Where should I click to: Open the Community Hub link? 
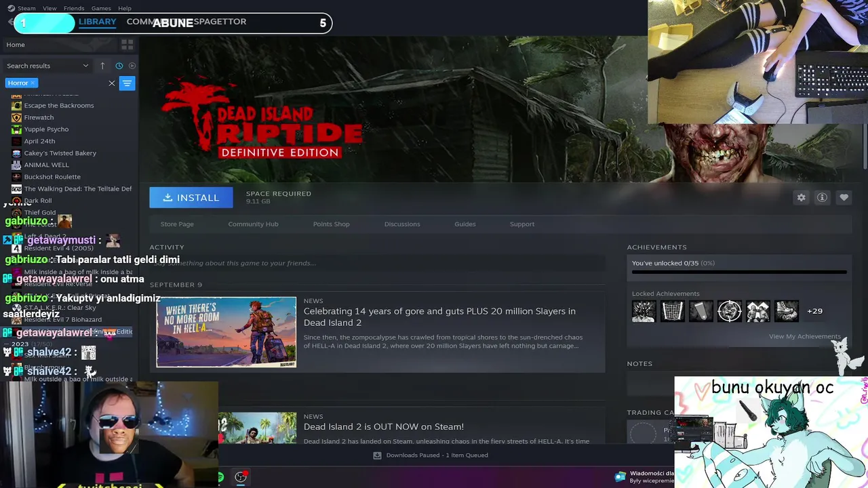point(253,224)
